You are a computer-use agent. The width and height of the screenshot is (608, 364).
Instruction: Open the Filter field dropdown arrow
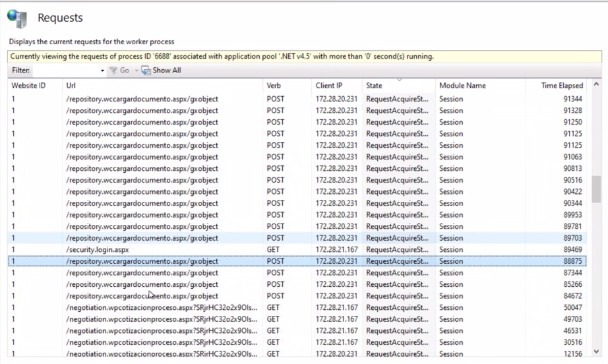click(102, 70)
